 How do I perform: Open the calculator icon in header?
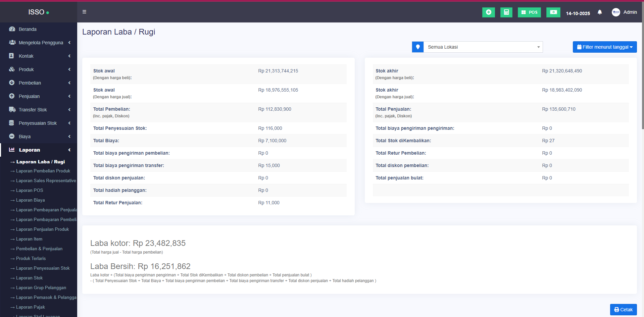[506, 12]
